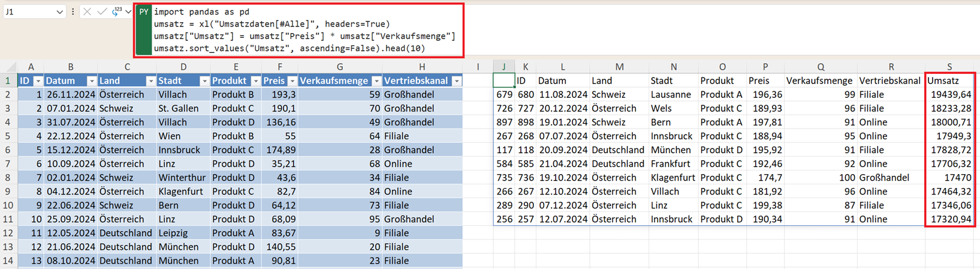The image size is (980, 269).
Task: Select column S header
Action: click(949, 67)
